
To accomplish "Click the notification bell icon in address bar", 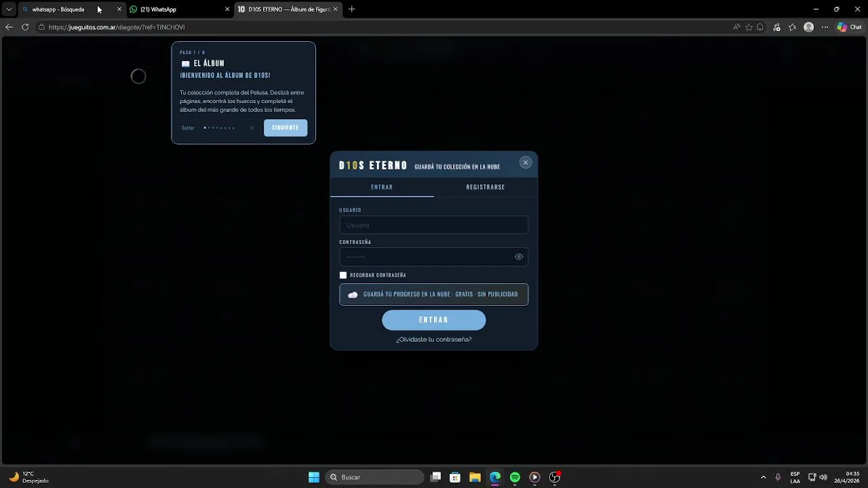I will [x=760, y=27].
